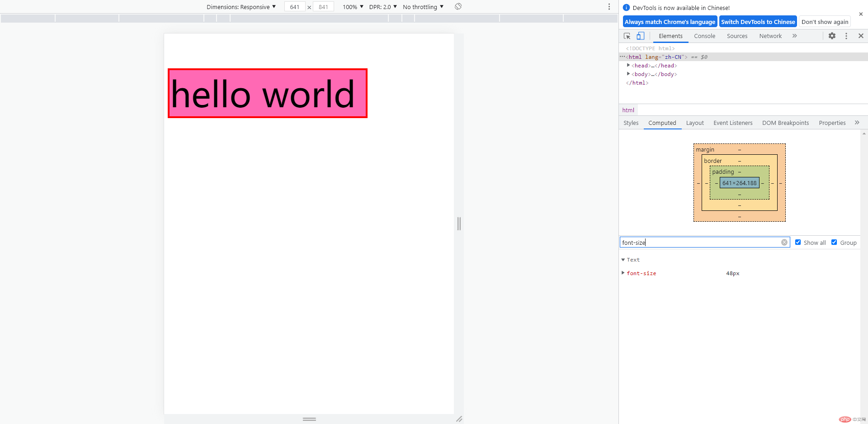868x424 pixels.
Task: Toggle the Show all checkbox
Action: tap(798, 243)
